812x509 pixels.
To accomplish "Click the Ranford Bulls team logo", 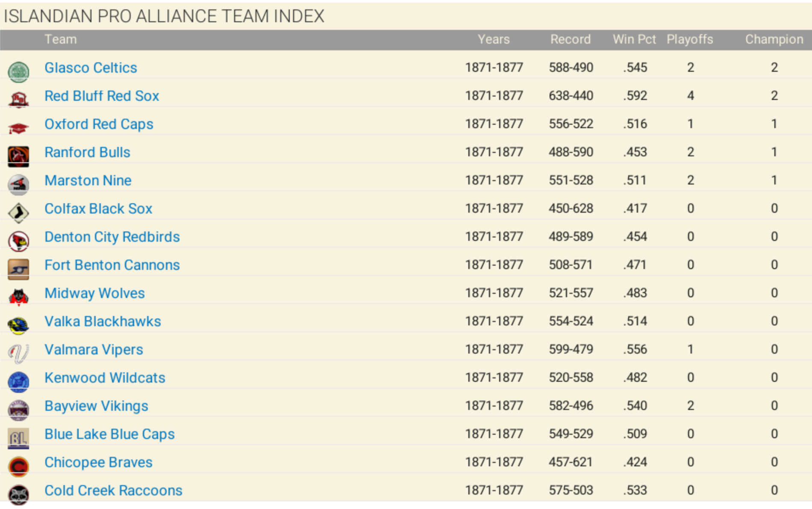I will tap(18, 156).
